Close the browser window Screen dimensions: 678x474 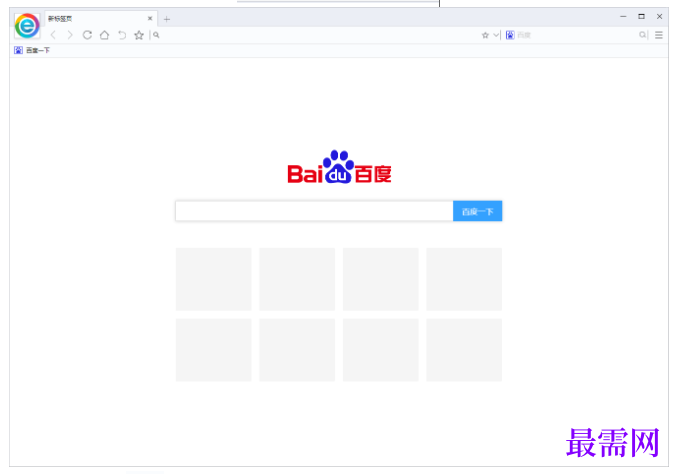coord(659,16)
